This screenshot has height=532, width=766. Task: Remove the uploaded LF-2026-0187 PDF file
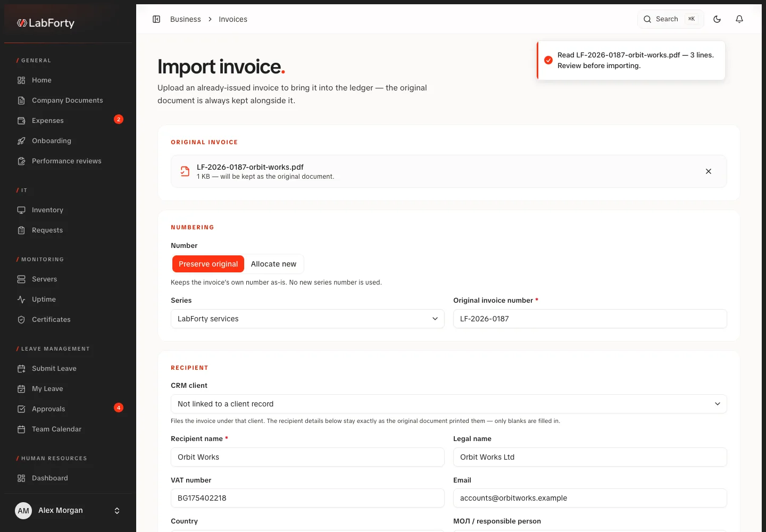coord(709,171)
